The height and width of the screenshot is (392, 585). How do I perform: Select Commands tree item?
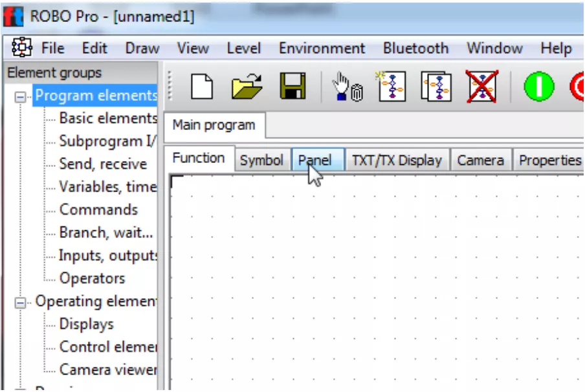click(x=98, y=210)
